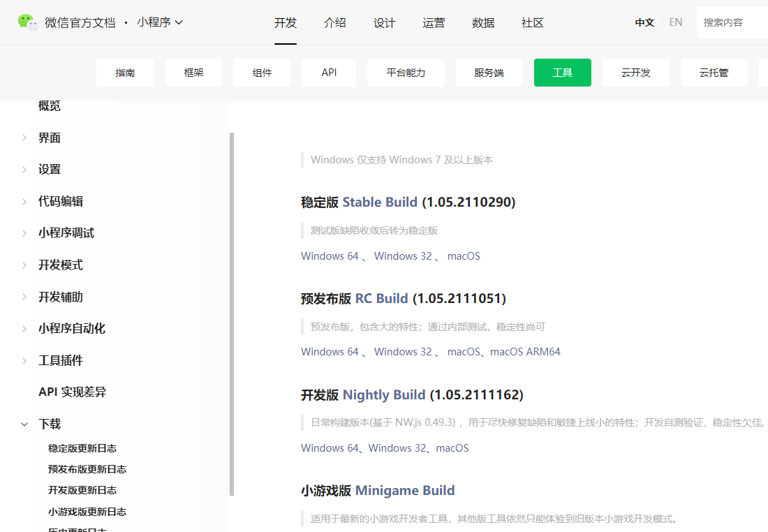The image size is (768, 532).
Task: Select the 服务端 category button
Action: pyautogui.click(x=489, y=73)
